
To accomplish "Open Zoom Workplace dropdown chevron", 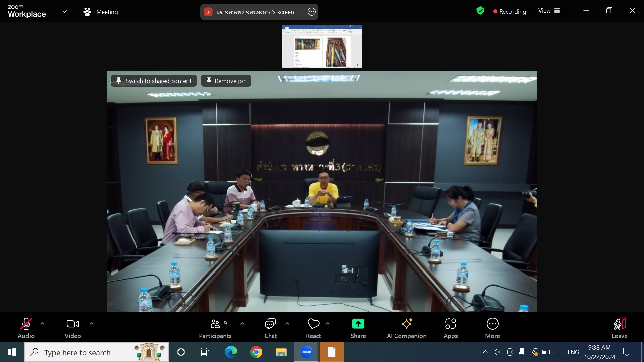I will point(65,12).
